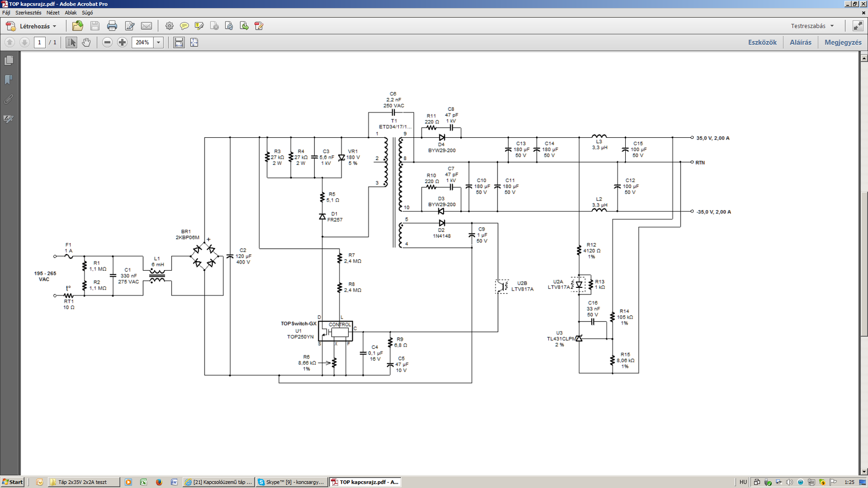The width and height of the screenshot is (868, 488).
Task: Click the page search/preview icon
Action: [x=229, y=26]
